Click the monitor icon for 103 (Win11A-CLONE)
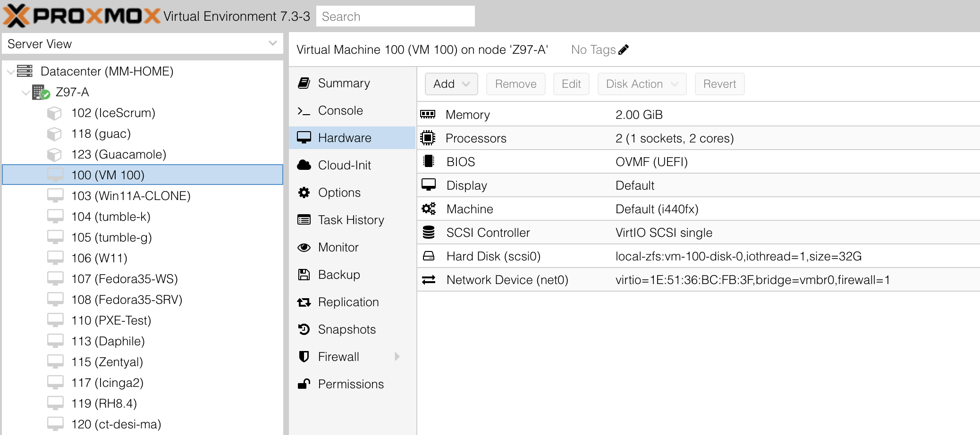This screenshot has width=980, height=435. coord(55,196)
